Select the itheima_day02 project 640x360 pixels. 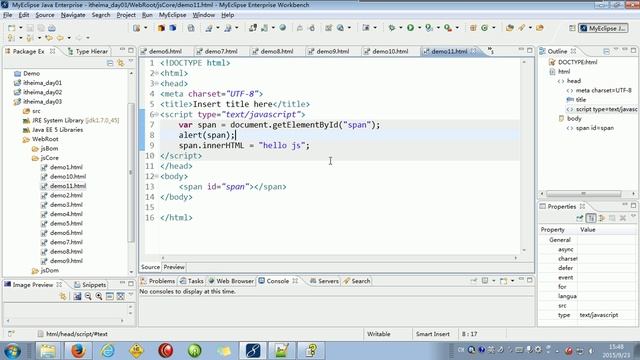(x=42, y=92)
